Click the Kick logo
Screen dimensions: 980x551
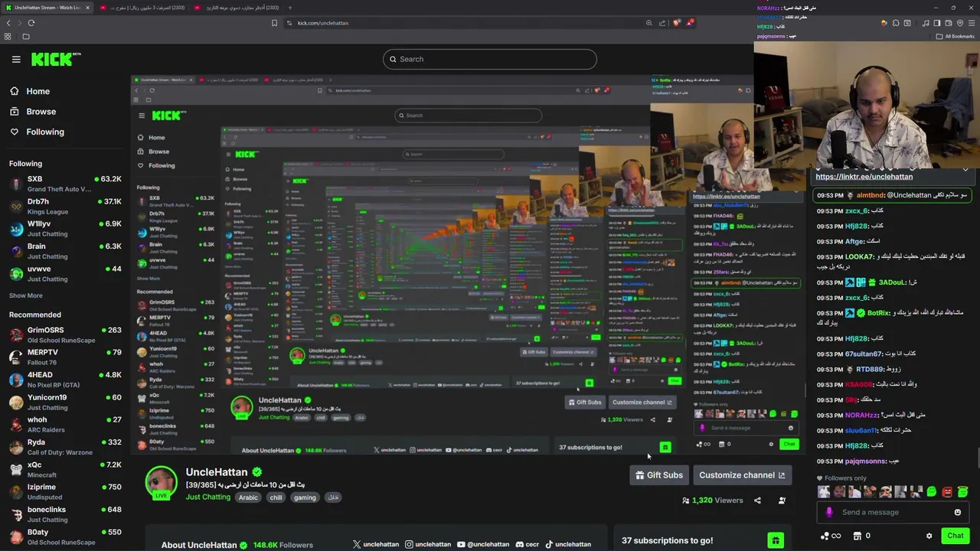coord(56,59)
